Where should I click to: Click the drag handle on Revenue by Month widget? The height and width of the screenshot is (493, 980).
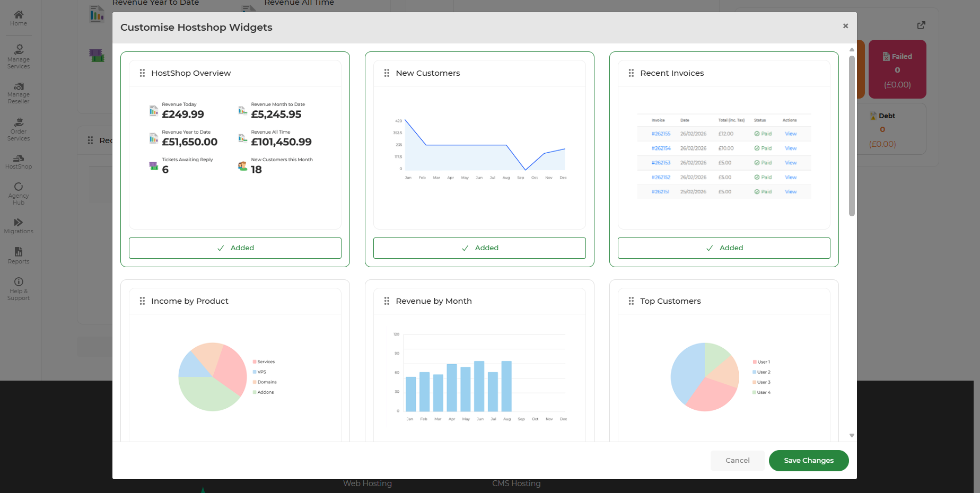coord(387,301)
